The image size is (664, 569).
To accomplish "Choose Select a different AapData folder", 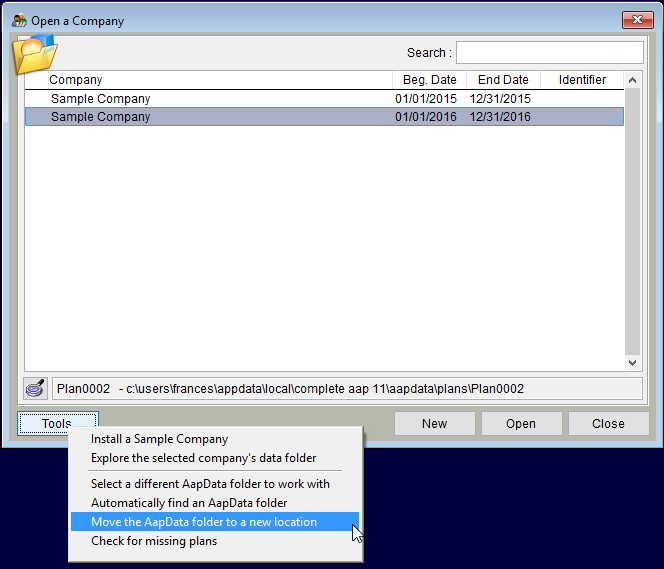I will [x=215, y=484].
